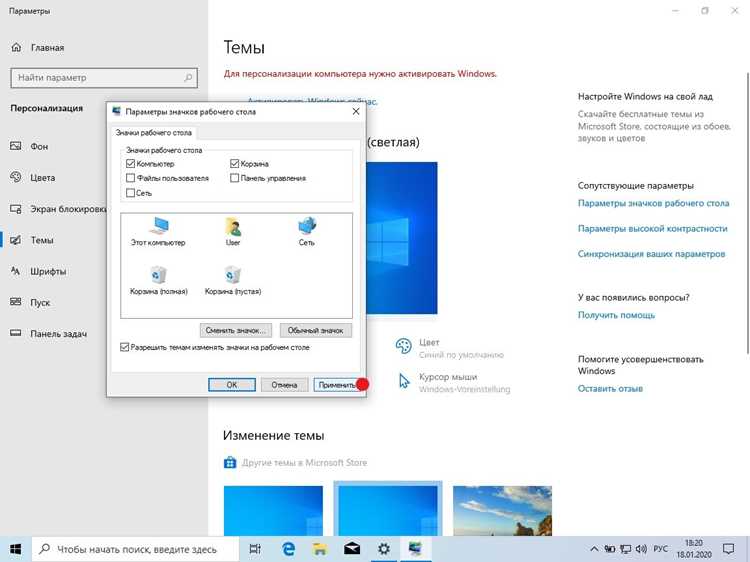This screenshot has width=750, height=562.
Task: Click the "Сменить значок..." button
Action: [236, 331]
